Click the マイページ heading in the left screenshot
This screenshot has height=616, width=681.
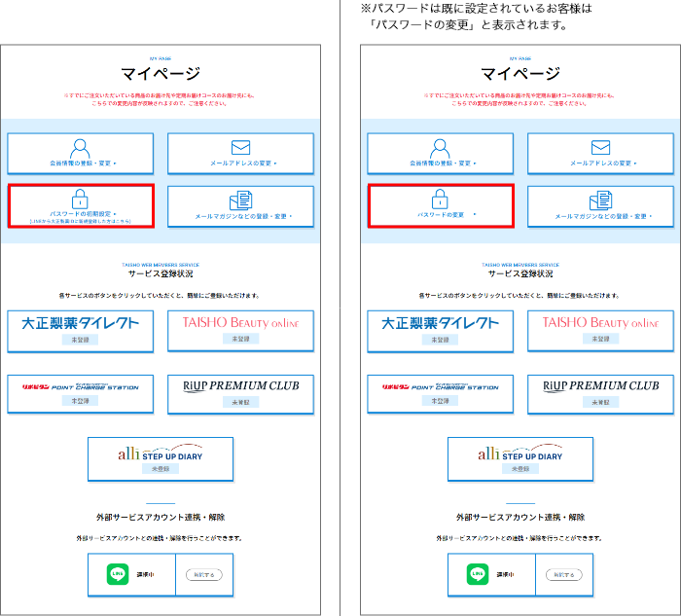[x=161, y=73]
